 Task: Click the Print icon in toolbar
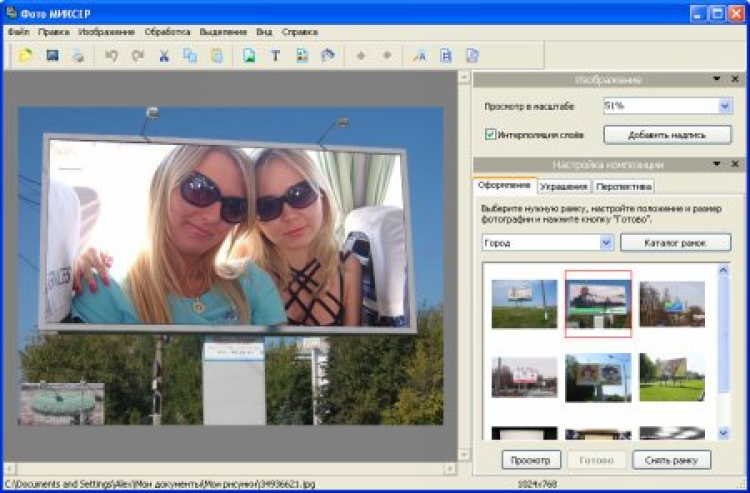(77, 56)
